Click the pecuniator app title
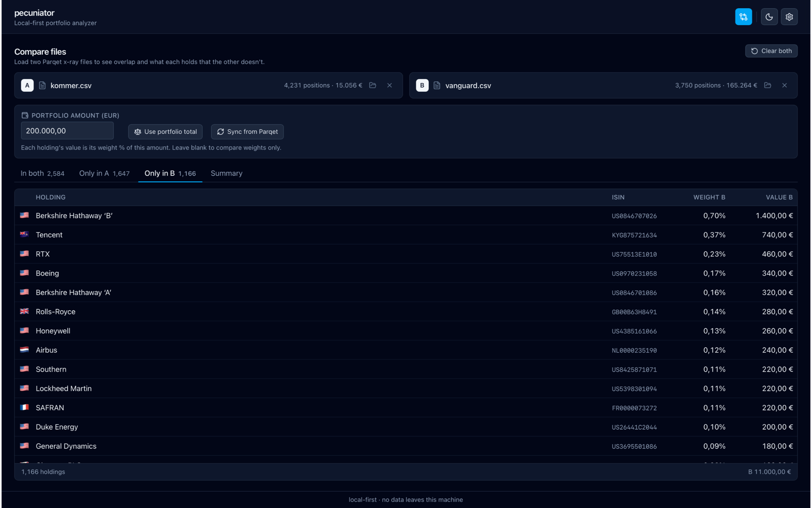Viewport: 812px width, 508px height. click(34, 13)
